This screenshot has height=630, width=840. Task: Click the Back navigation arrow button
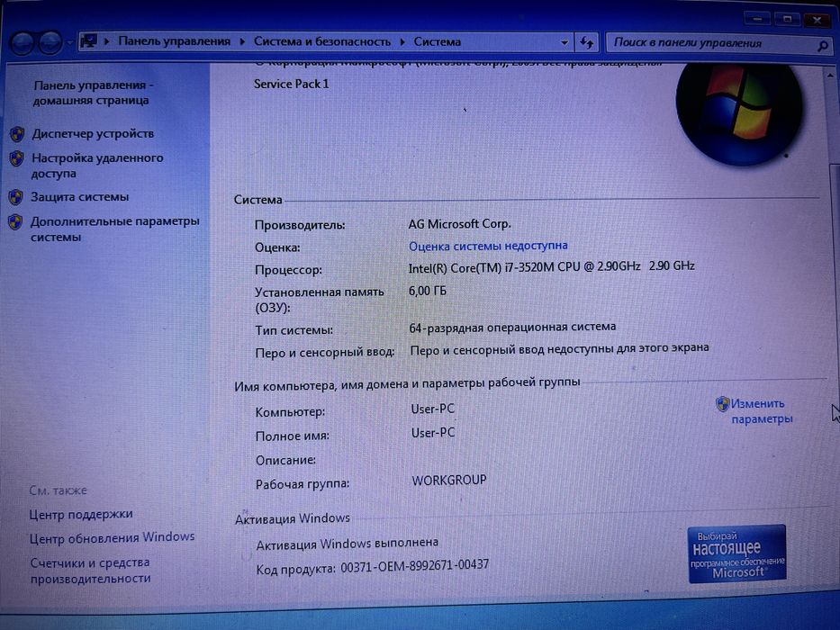pos(22,43)
